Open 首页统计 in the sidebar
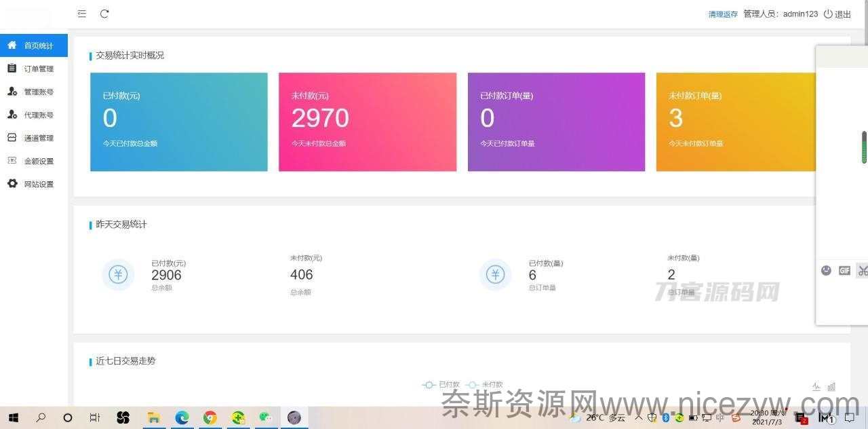 point(34,45)
